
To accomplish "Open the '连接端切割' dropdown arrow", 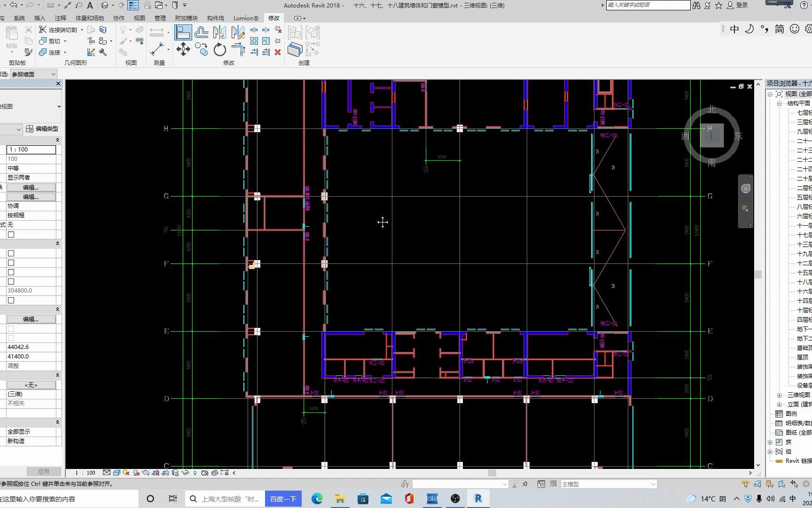I will 82,30.
